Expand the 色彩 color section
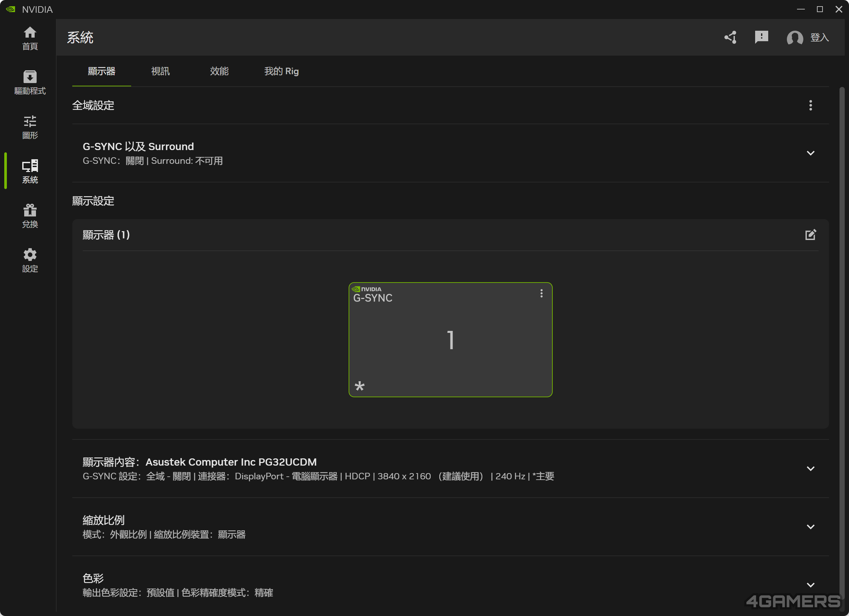 810,585
